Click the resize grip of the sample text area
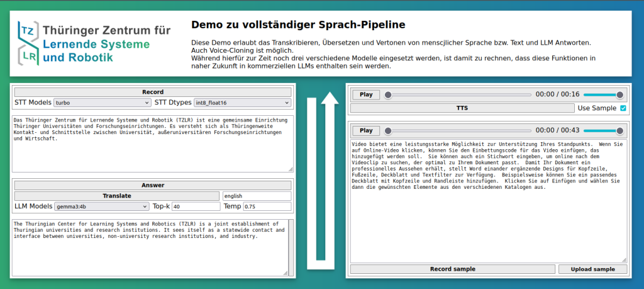Image resolution: width=644 pixels, height=289 pixels. tap(625, 260)
